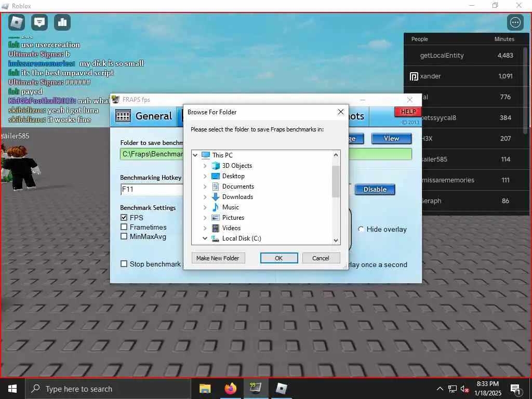Open the Roblox leaderboard icon
532x399 pixels.
pos(62,22)
